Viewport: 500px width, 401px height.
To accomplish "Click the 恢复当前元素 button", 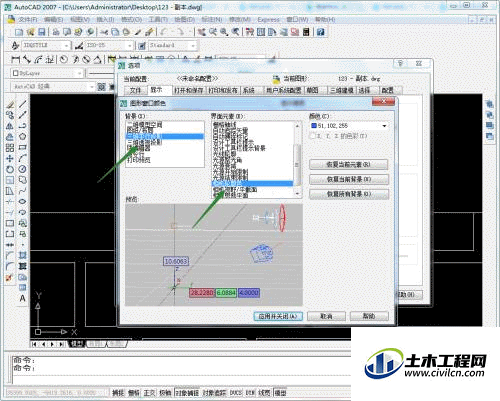I will click(x=348, y=164).
